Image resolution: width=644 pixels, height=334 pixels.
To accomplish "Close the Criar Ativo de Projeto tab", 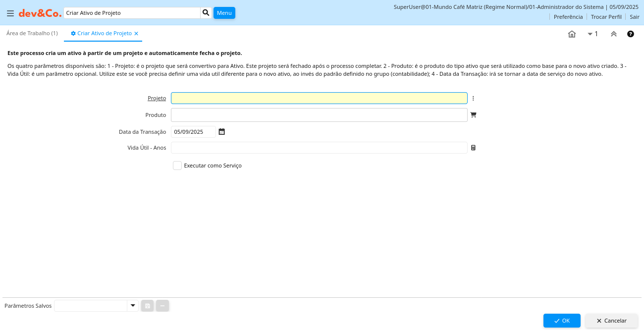I will pos(136,34).
